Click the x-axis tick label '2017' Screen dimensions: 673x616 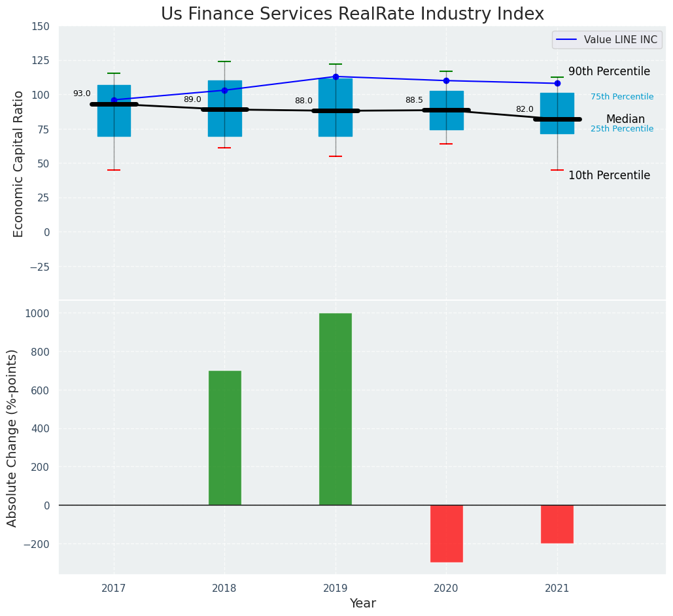tap(114, 588)
